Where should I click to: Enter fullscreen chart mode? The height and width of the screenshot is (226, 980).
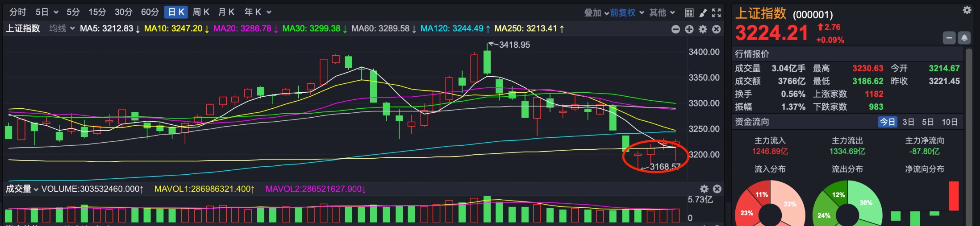click(716, 13)
